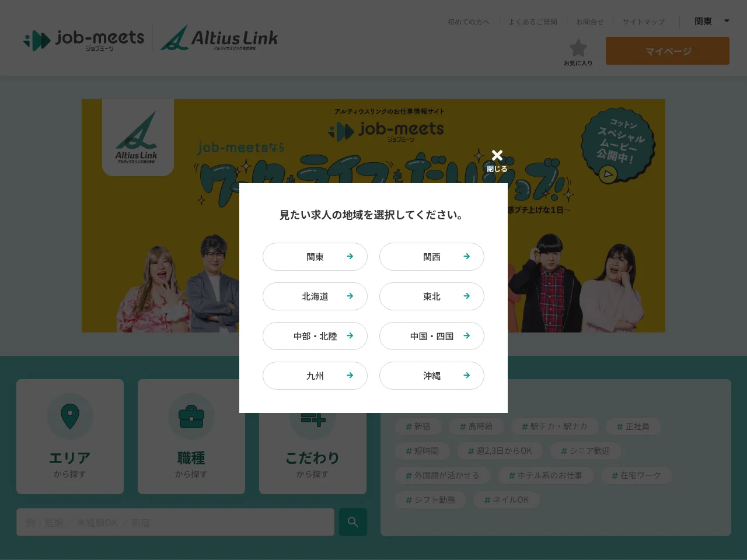Pick the 中国・四国 region
The height and width of the screenshot is (560, 747).
click(432, 336)
